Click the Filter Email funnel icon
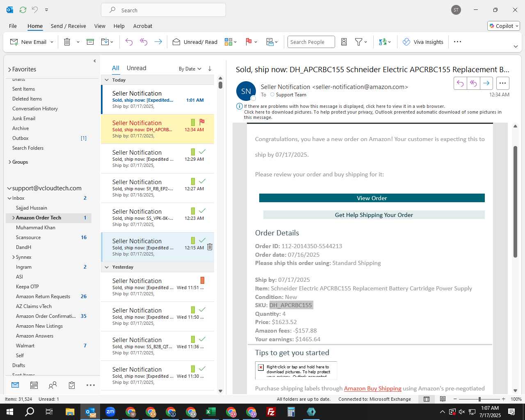The height and width of the screenshot is (420, 525). [x=358, y=42]
